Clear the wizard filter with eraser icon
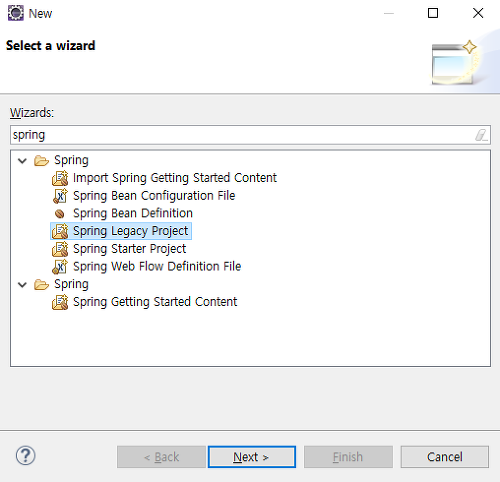This screenshot has height=482, width=500. click(481, 135)
